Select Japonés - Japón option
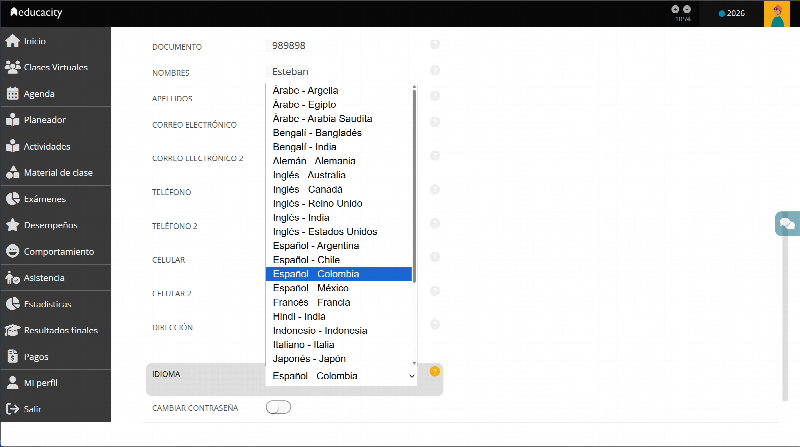Viewport: 800px width, 447px height. tap(339, 359)
